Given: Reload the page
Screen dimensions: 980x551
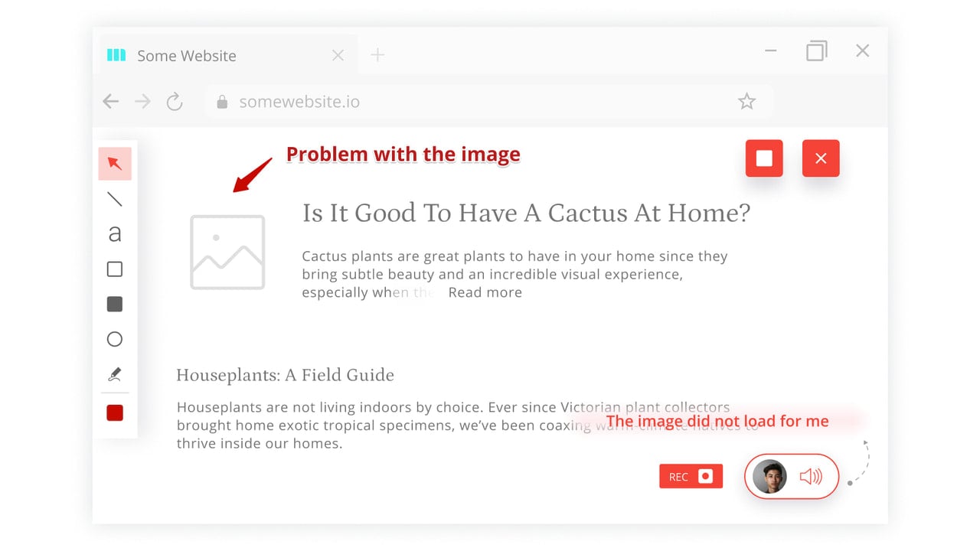Looking at the screenshot, I should pos(175,102).
